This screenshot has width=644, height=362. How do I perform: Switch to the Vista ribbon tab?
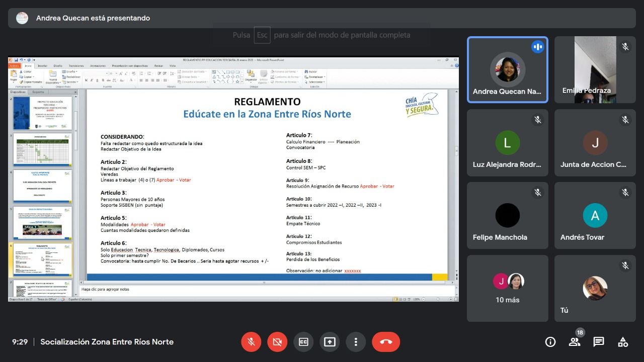[x=173, y=66]
